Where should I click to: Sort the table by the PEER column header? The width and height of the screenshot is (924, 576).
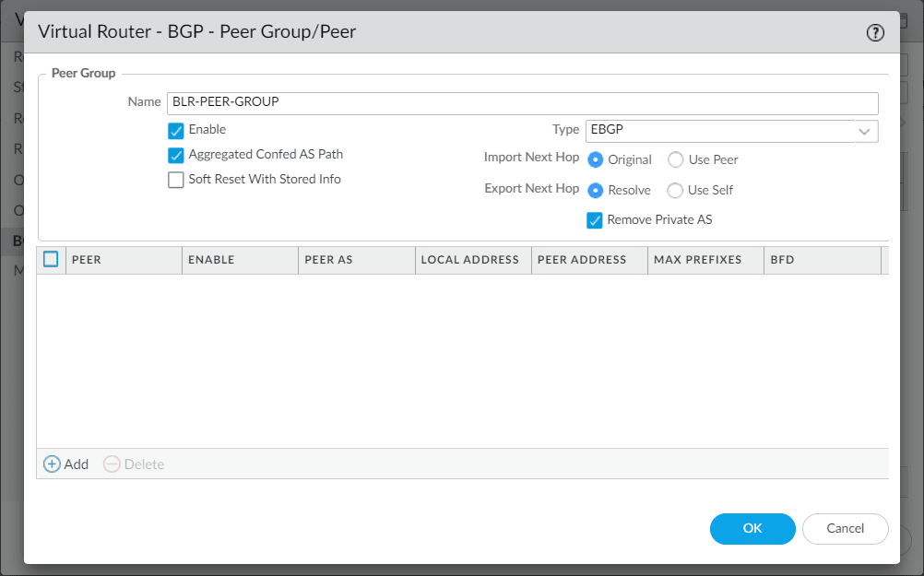[87, 259]
